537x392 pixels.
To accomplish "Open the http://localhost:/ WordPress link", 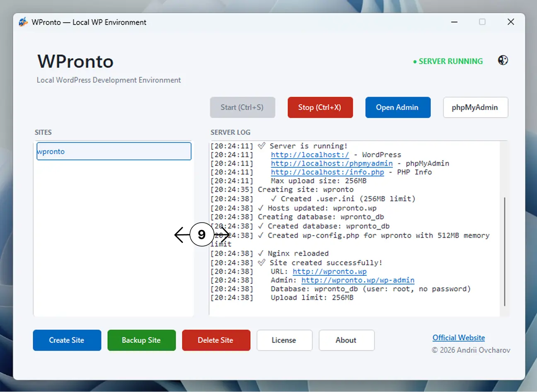I will click(x=310, y=155).
